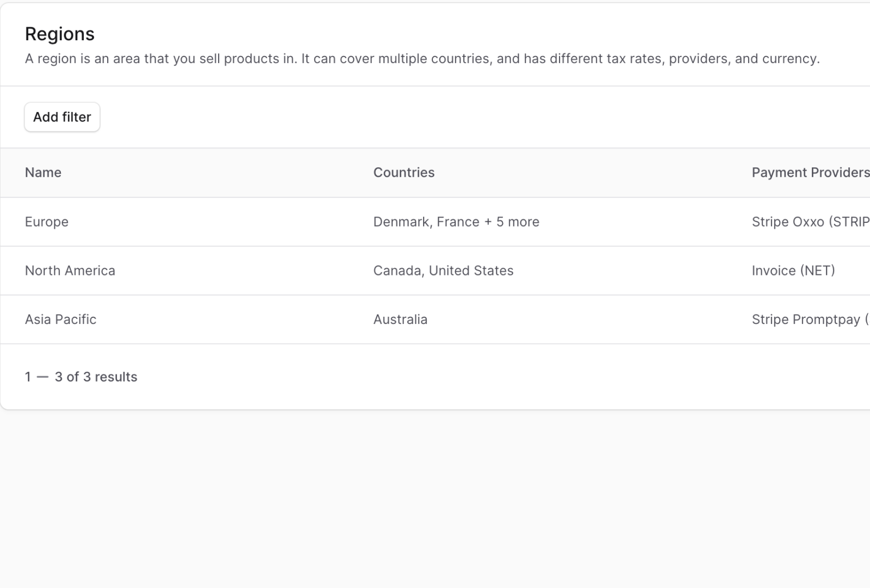This screenshot has height=588, width=870.
Task: Select the Europe region name
Action: point(47,221)
